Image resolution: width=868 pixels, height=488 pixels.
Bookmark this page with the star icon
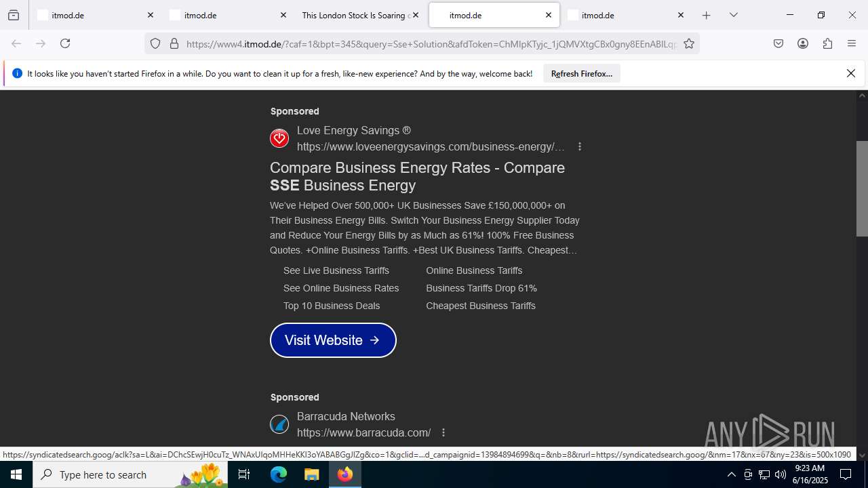[x=689, y=43]
